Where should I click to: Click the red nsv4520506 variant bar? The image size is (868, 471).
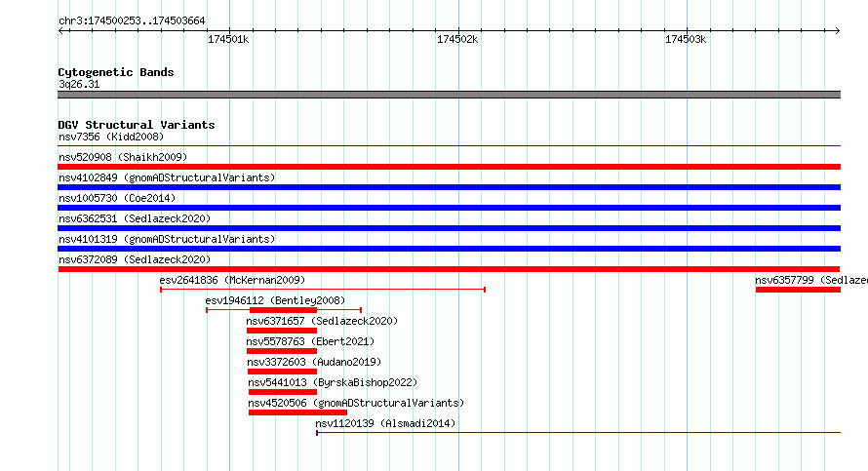click(x=297, y=412)
